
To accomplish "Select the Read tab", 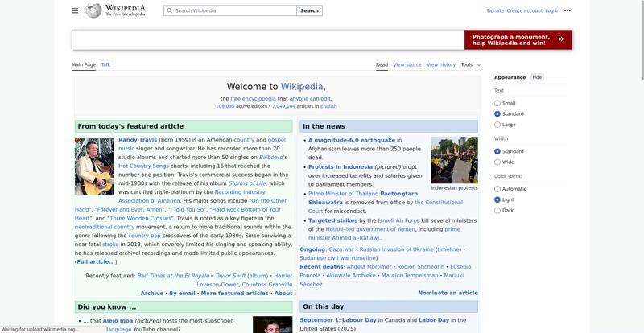I will click(x=382, y=64).
